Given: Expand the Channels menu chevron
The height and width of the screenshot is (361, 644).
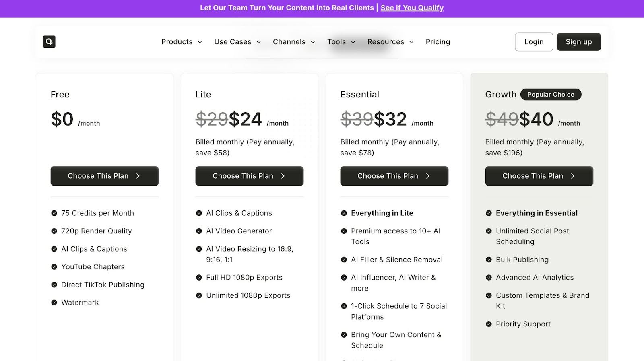Looking at the screenshot, I should 313,42.
